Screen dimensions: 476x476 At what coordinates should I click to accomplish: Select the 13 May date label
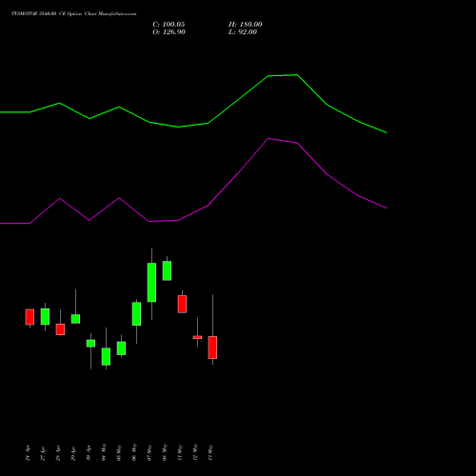210,452
